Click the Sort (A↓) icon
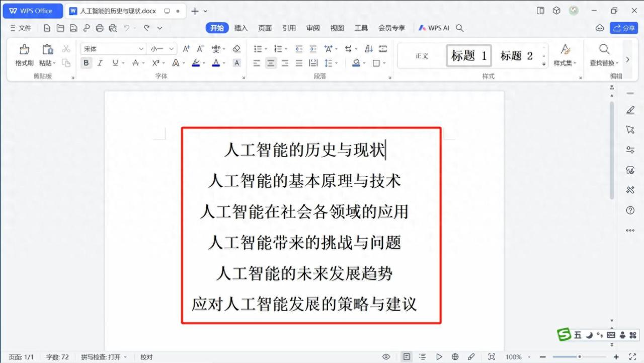 point(369,49)
